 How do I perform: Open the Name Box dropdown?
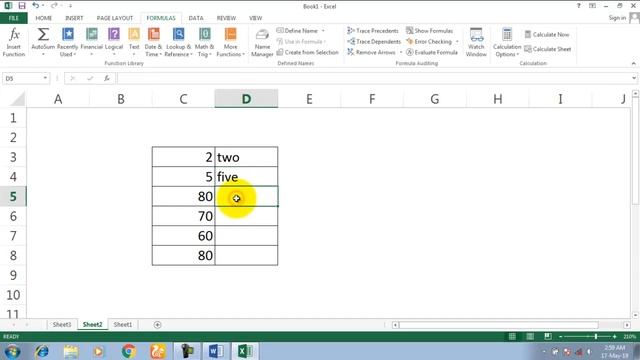click(45, 78)
